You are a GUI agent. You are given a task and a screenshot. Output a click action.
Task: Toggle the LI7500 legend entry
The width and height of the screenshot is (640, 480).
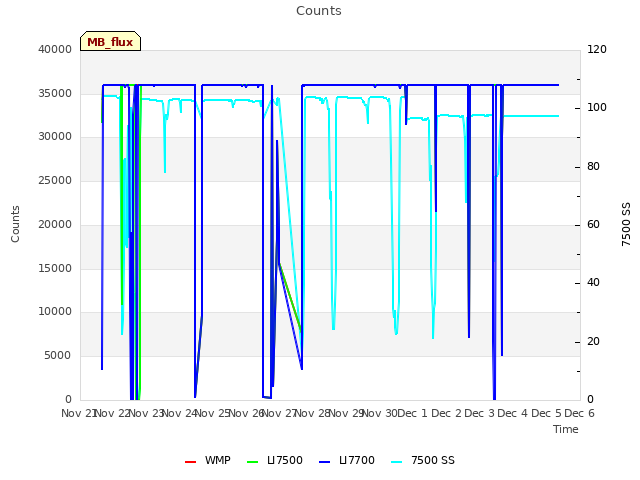(275, 460)
